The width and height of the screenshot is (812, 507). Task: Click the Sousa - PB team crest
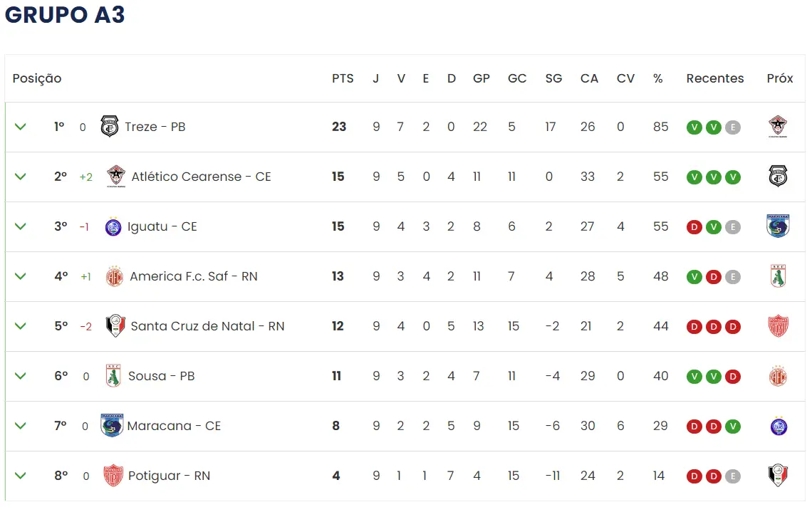113,376
